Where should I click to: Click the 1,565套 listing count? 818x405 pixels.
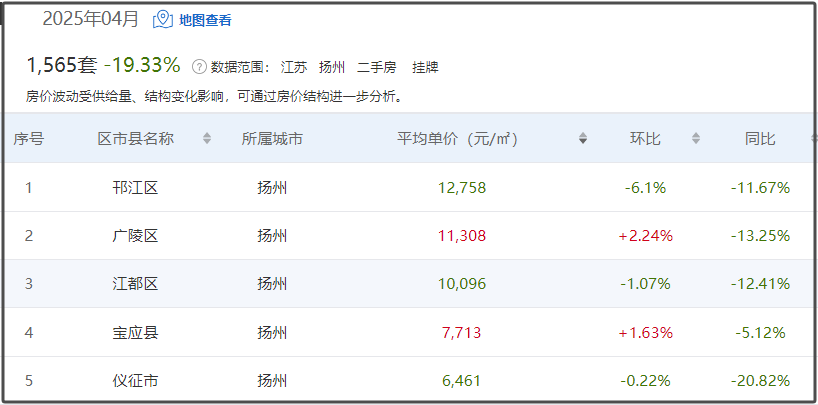pos(62,65)
